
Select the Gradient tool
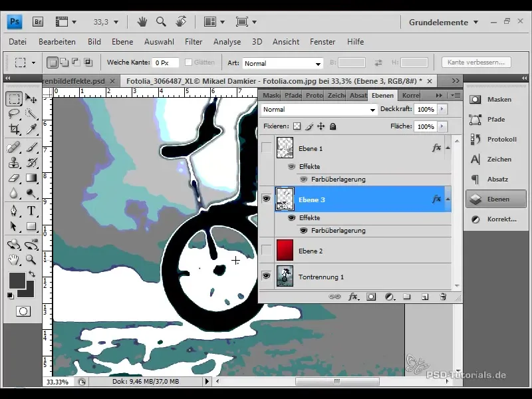[x=31, y=178]
